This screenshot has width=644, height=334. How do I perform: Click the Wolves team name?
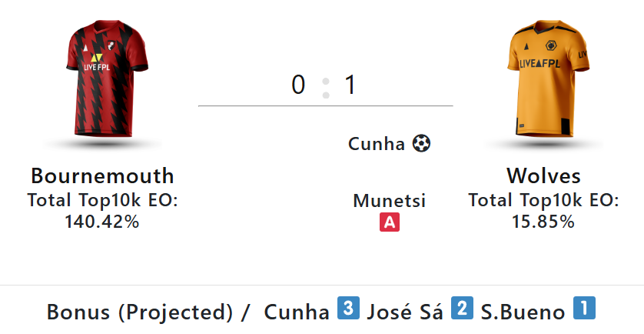tap(543, 175)
